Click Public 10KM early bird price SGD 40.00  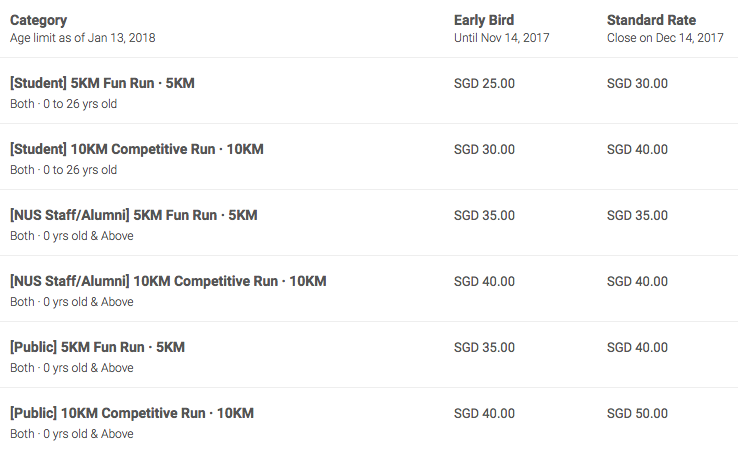(x=484, y=413)
